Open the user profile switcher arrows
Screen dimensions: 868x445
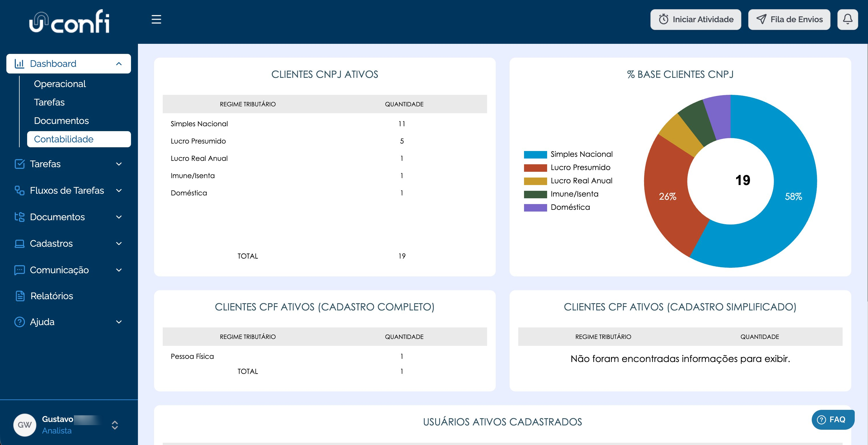click(x=115, y=425)
